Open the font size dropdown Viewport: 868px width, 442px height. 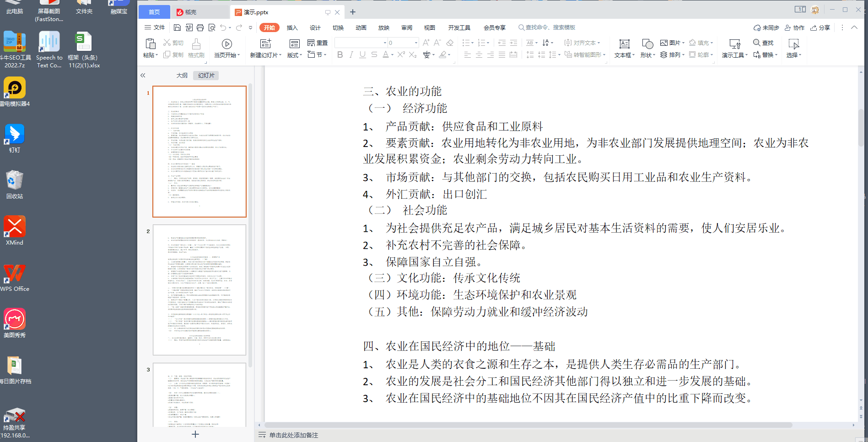[x=416, y=43]
